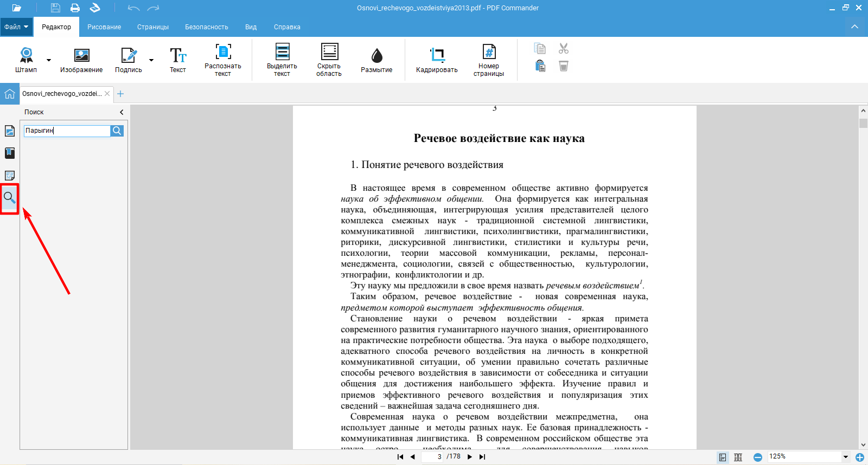Choose the Выделить текст highlight tool
The image size is (868, 465).
click(282, 60)
